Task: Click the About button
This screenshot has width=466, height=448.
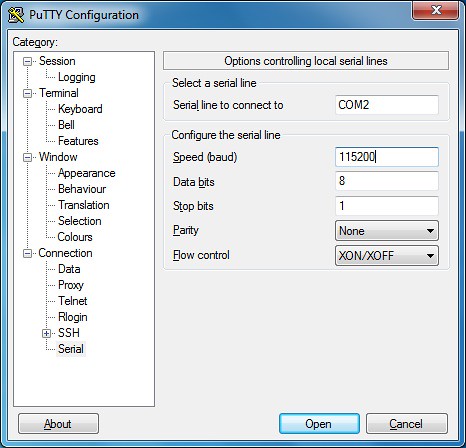Action: (58, 424)
